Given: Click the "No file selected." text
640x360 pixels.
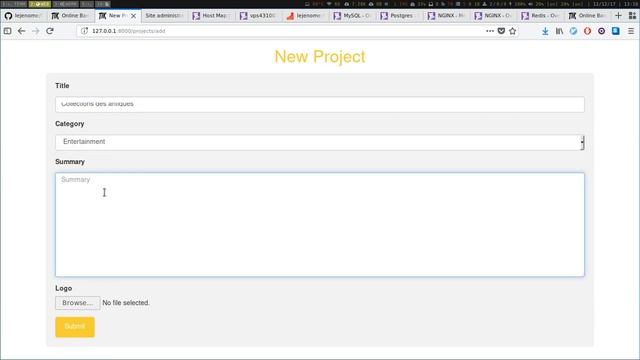Looking at the screenshot, I should pos(126,303).
